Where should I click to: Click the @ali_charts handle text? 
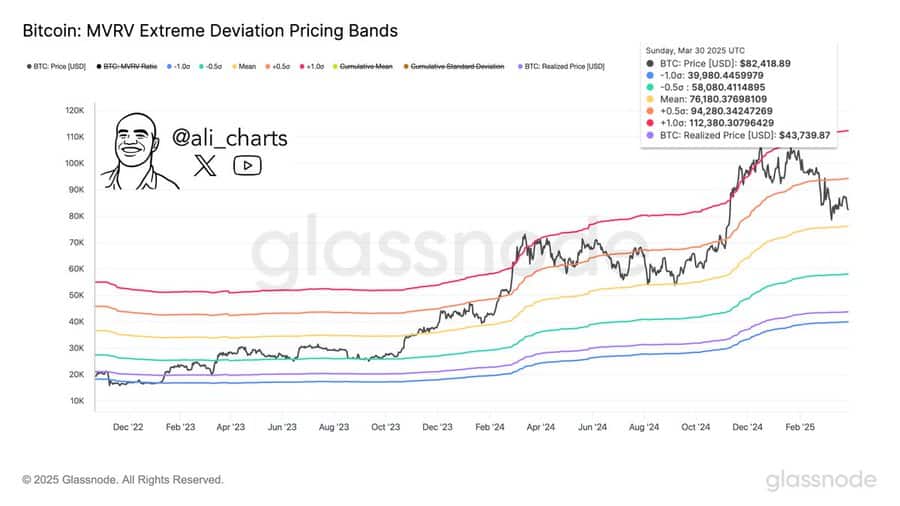230,138
